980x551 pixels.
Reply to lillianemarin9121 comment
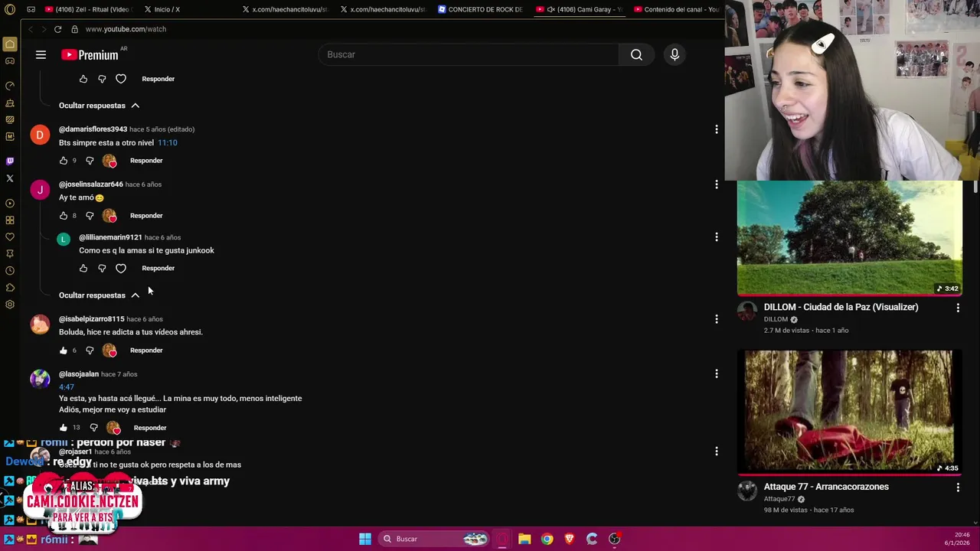pyautogui.click(x=158, y=269)
